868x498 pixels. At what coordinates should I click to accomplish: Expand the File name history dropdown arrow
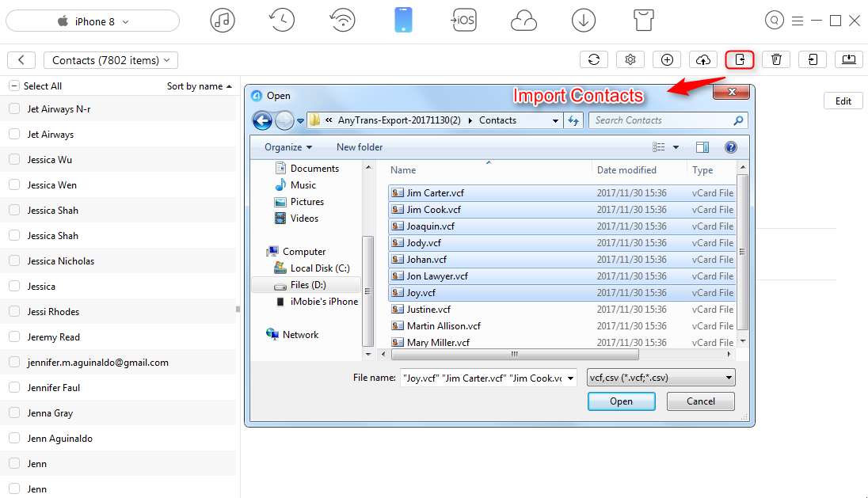pos(571,378)
